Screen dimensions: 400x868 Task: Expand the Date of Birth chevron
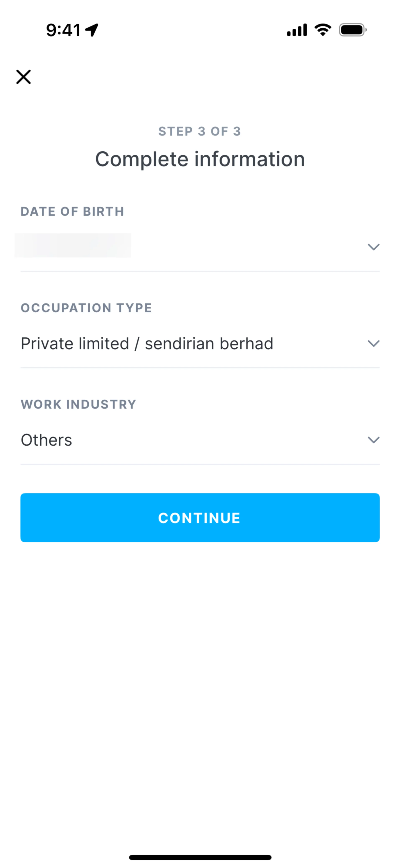tap(373, 247)
